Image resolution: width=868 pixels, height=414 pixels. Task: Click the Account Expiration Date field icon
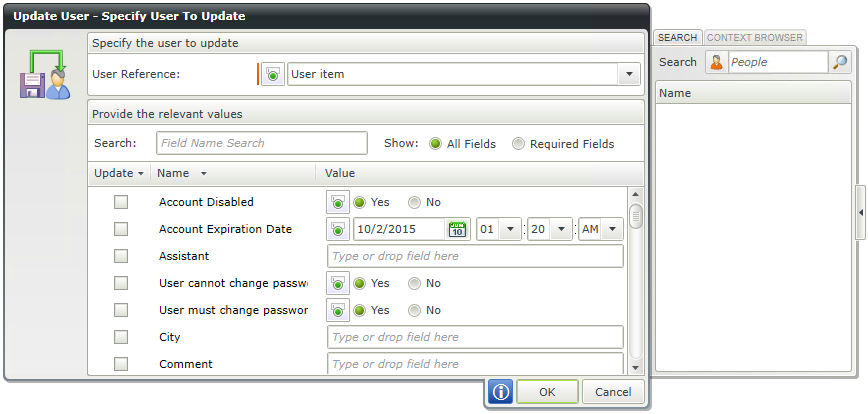pyautogui.click(x=338, y=229)
